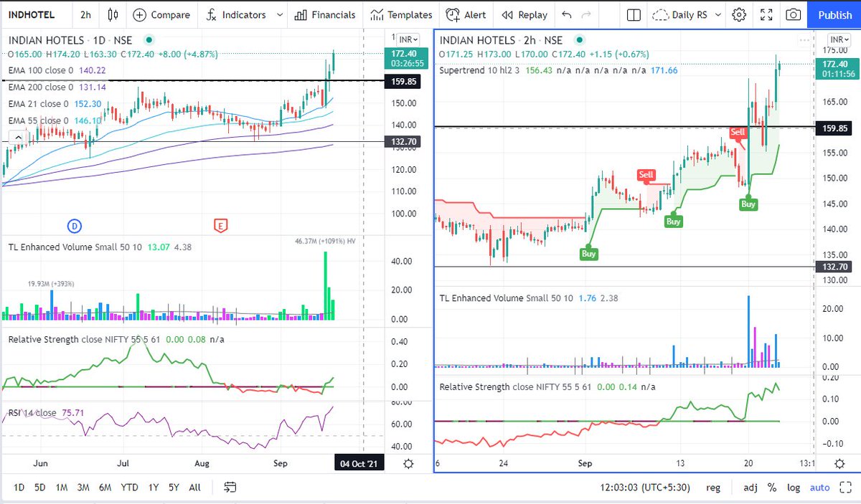
Task: Open the left chart's axis settings gear
Action: pos(408,464)
